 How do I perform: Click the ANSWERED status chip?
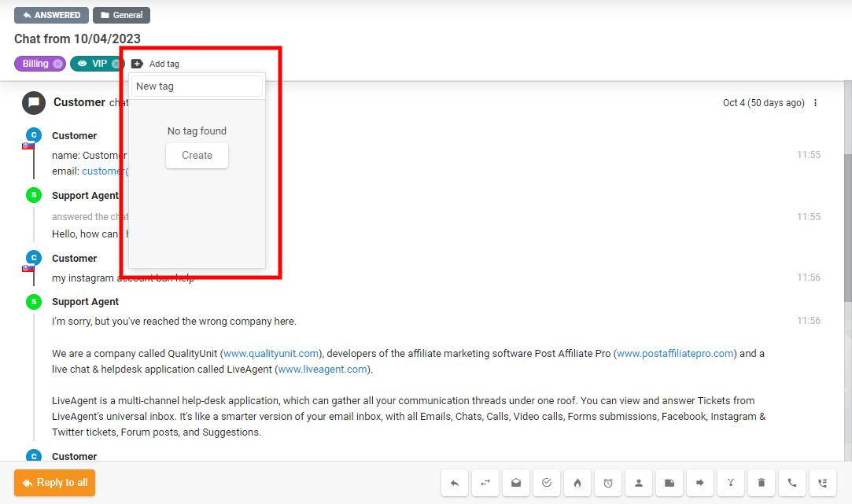coord(51,14)
